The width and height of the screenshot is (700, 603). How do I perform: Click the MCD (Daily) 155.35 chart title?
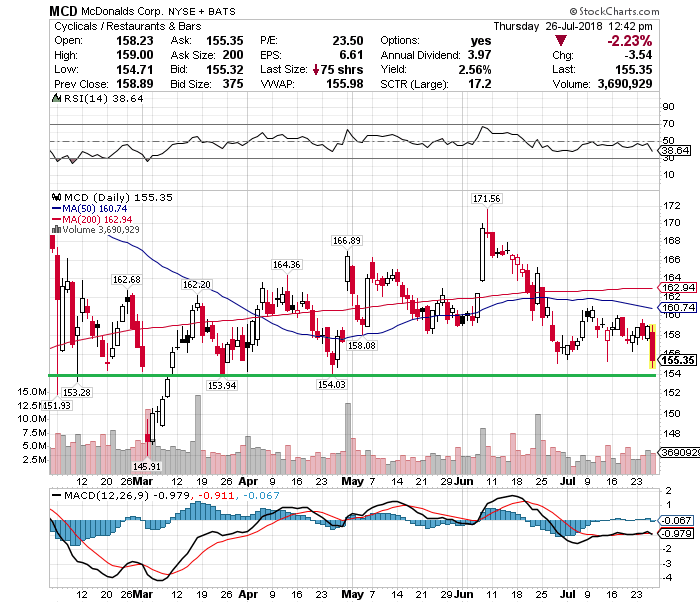pyautogui.click(x=118, y=197)
